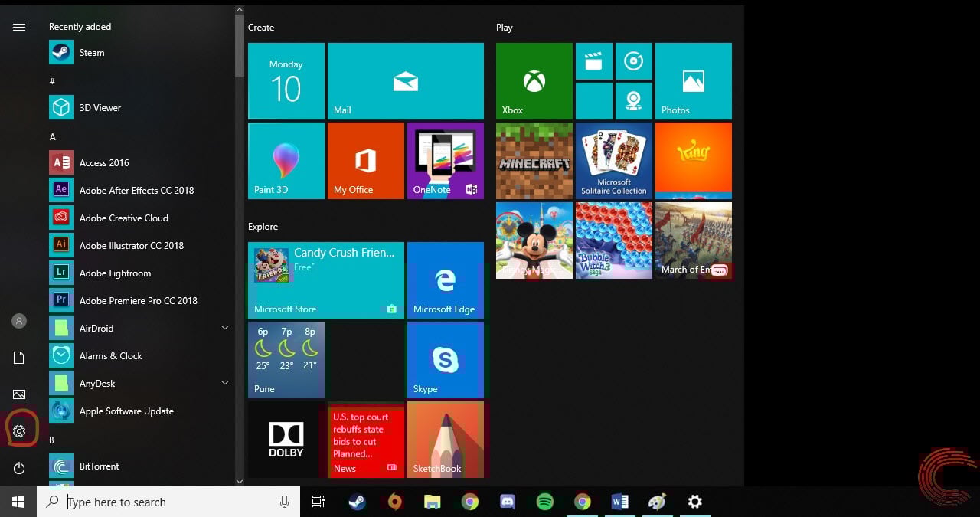Open the Candy Crush Friends Store tile
Image resolution: width=980 pixels, height=517 pixels.
[326, 280]
